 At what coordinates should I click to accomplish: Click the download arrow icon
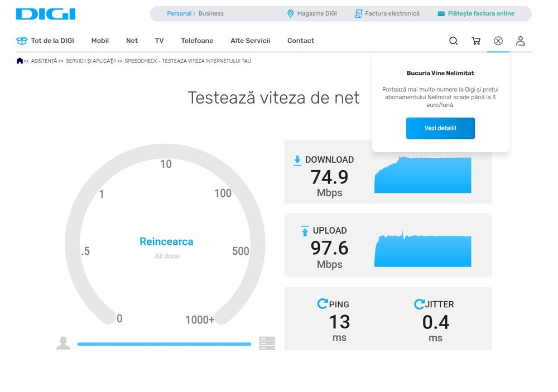click(x=297, y=160)
